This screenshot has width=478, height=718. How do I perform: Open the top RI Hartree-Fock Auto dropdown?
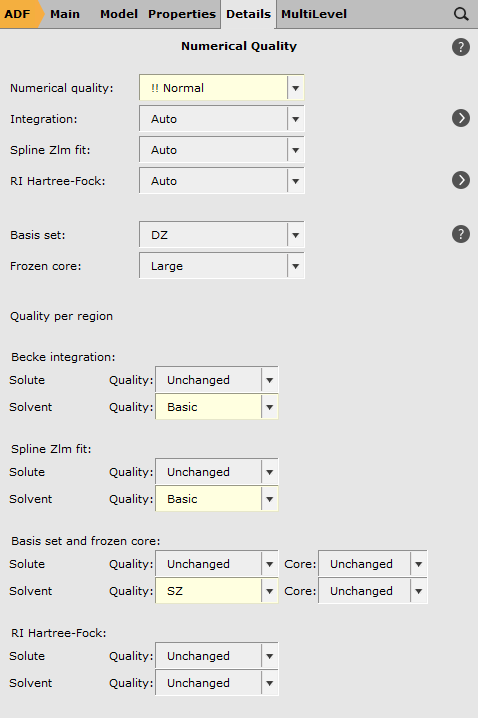point(222,181)
